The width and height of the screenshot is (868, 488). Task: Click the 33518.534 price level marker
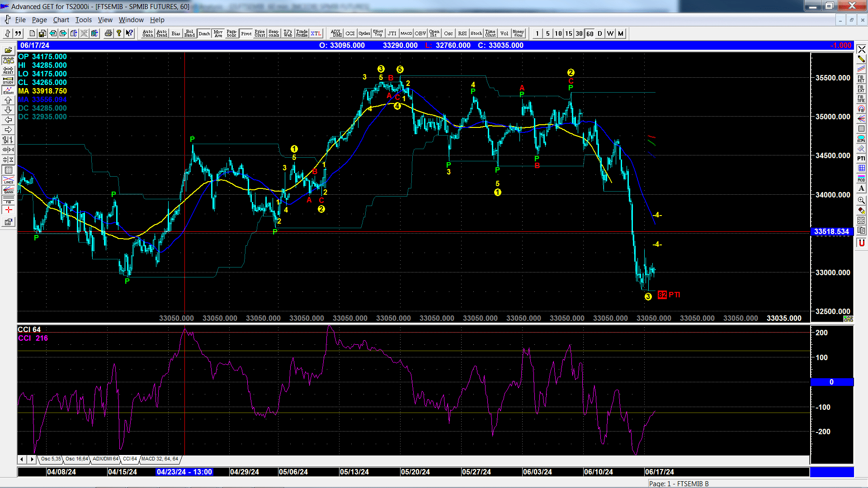pyautogui.click(x=832, y=232)
